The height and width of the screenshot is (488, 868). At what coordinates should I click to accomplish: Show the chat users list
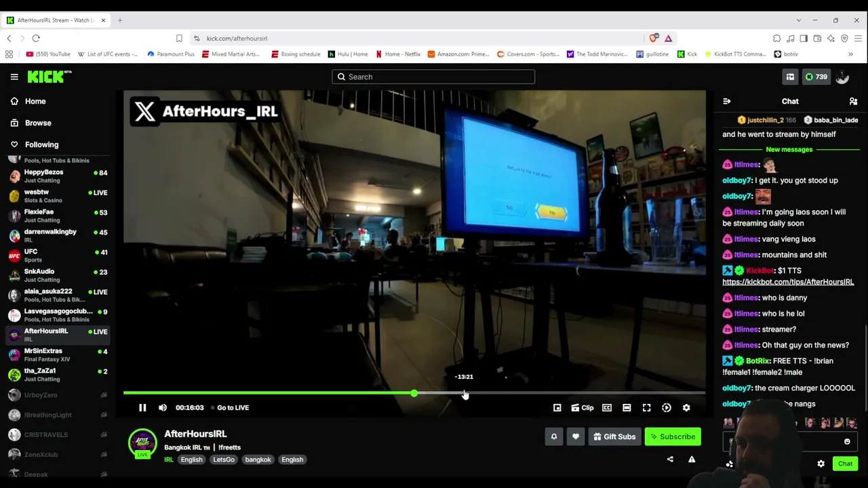[853, 101]
